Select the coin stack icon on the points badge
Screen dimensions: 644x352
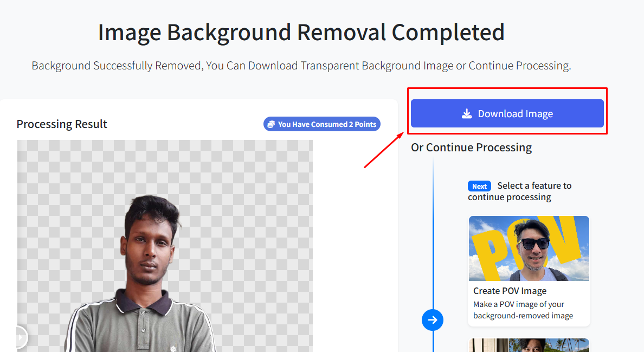click(x=272, y=124)
